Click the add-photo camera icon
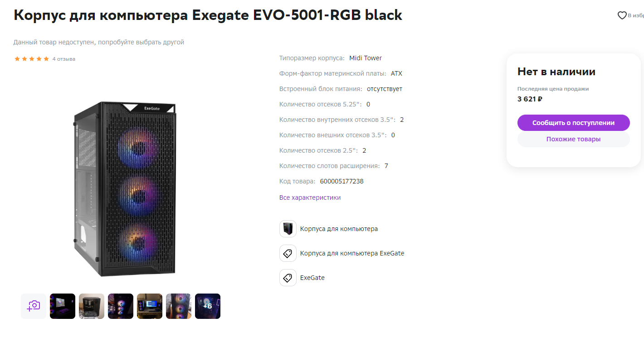 point(34,306)
